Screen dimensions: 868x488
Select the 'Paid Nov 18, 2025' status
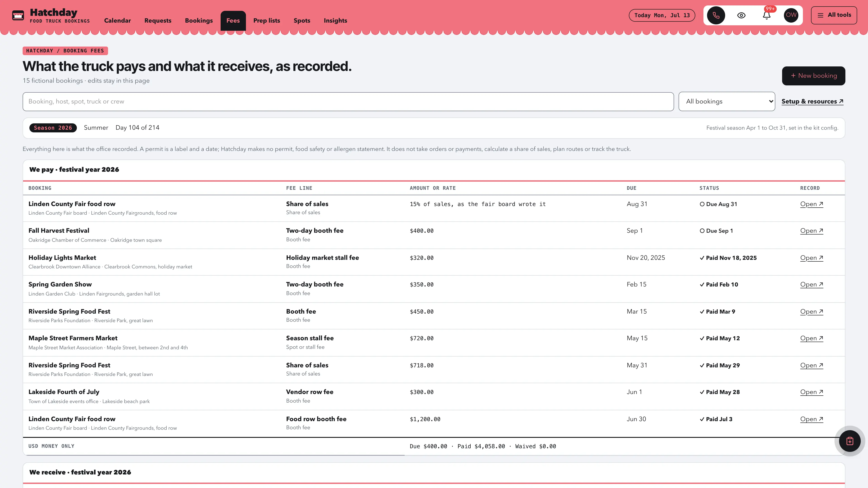click(728, 258)
